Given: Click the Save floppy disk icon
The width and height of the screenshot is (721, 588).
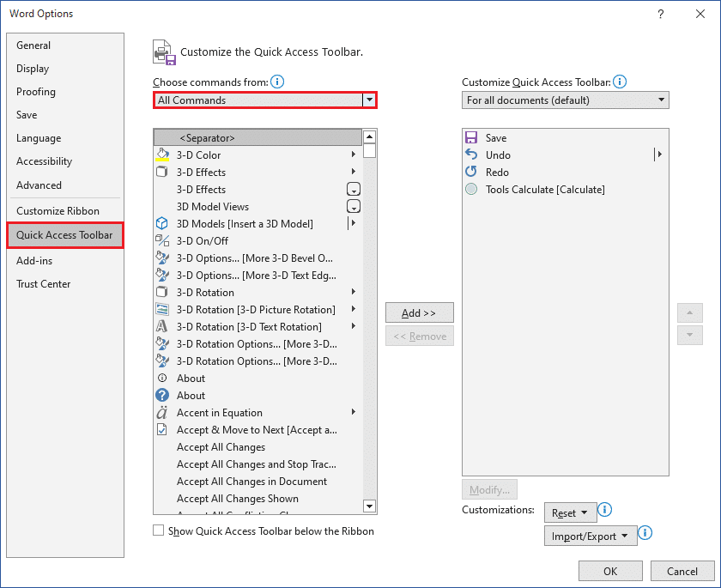Looking at the screenshot, I should point(471,138).
